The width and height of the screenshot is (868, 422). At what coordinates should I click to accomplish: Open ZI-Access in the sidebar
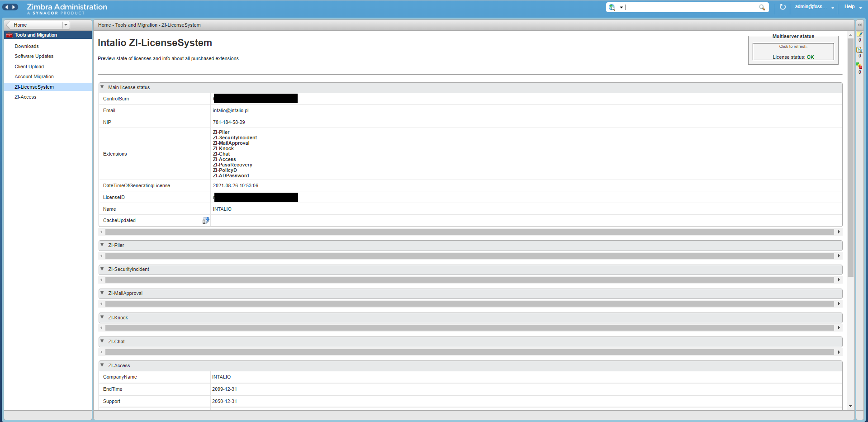click(25, 97)
